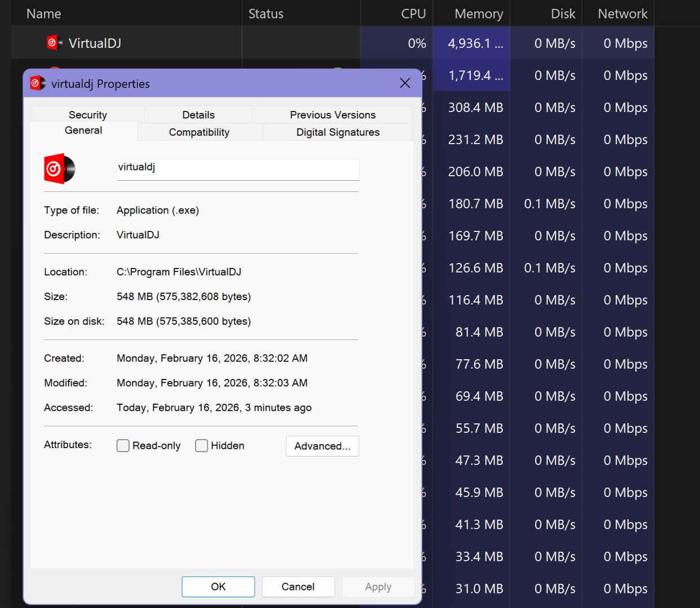Check the Hidden attribute checkbox
The height and width of the screenshot is (608, 700).
(x=202, y=446)
